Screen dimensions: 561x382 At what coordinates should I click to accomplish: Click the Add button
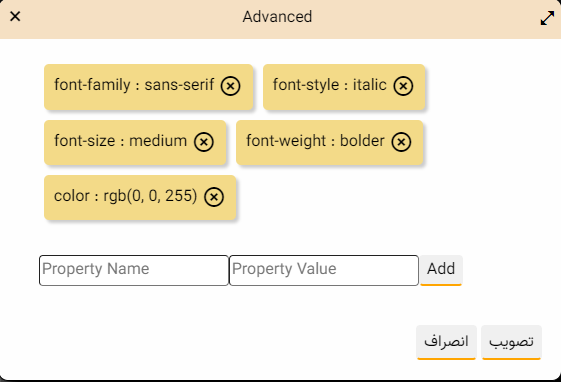(441, 270)
